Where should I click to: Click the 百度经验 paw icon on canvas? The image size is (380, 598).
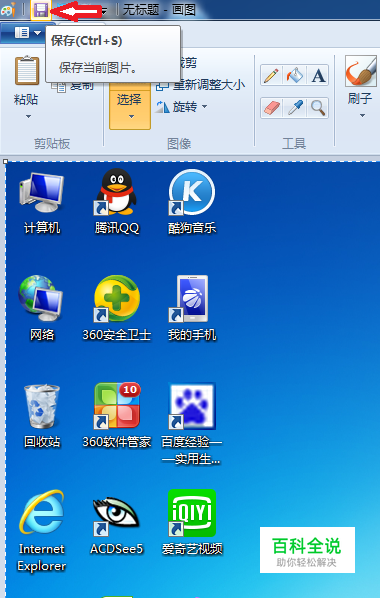click(x=192, y=406)
